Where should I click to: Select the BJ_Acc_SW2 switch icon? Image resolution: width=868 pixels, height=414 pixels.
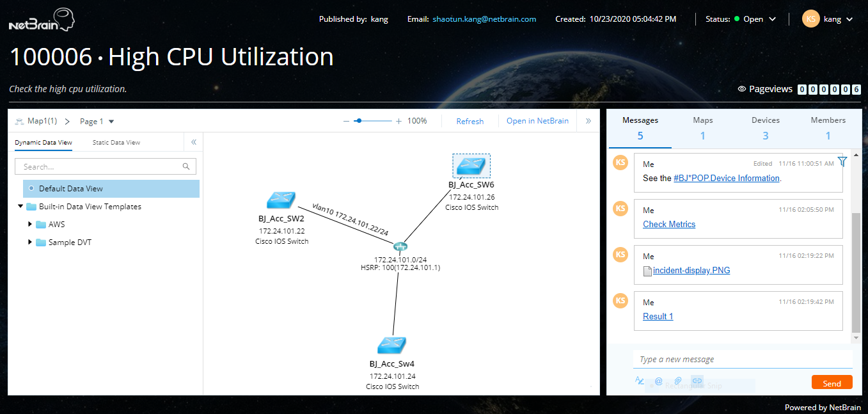[x=281, y=200]
